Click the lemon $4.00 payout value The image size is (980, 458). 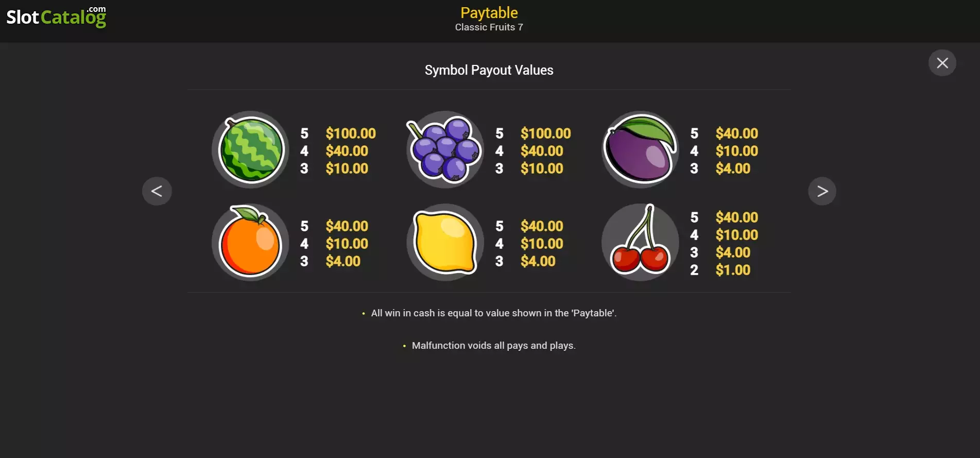tap(538, 261)
